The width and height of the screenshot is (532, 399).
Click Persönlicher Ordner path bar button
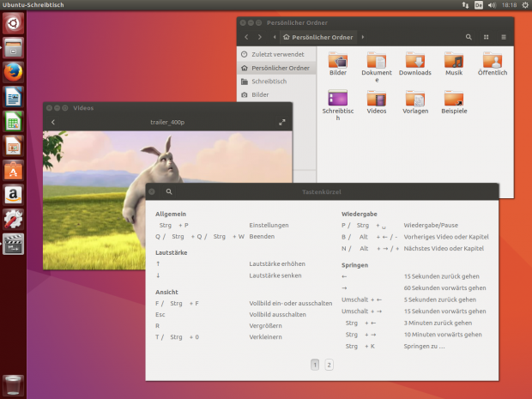pyautogui.click(x=317, y=37)
